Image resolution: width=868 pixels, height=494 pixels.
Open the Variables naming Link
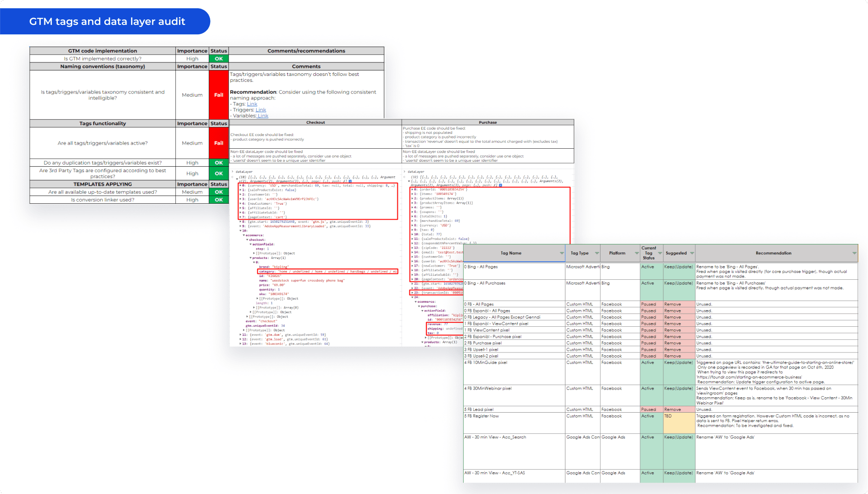click(263, 116)
